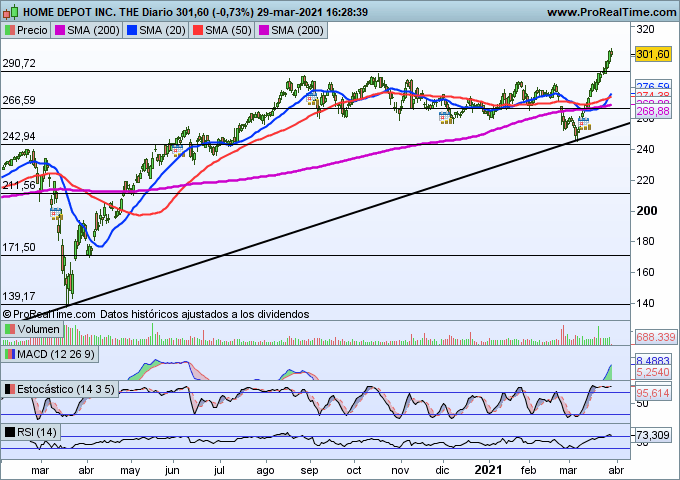Image resolution: width=680 pixels, height=480 pixels.
Task: Click the feb date axis label
Action: 528,470
